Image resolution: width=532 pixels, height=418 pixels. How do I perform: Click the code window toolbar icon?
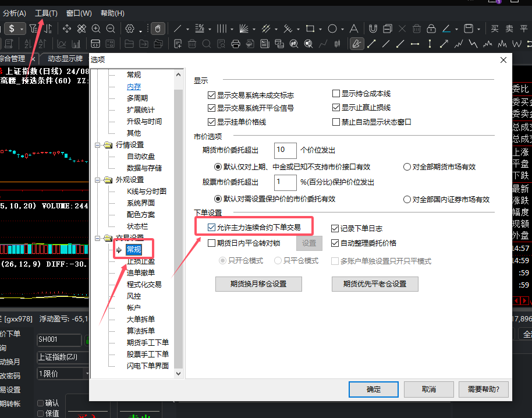pyautogui.click(x=95, y=44)
